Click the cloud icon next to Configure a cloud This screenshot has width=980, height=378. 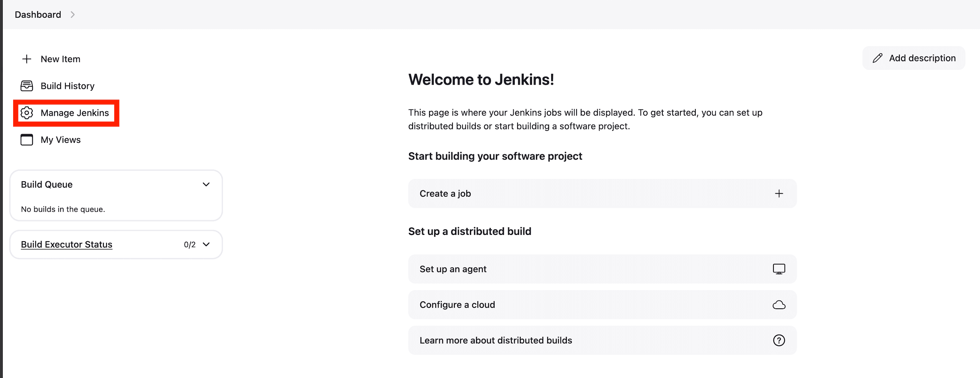click(x=779, y=305)
